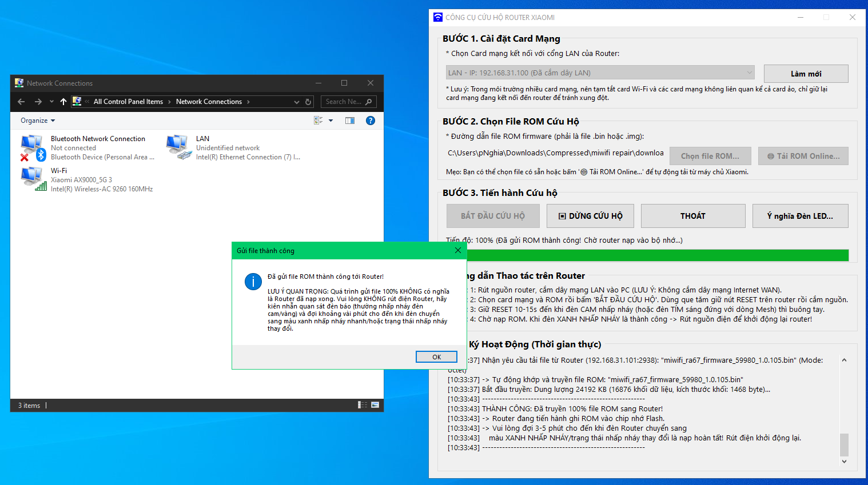The width and height of the screenshot is (868, 485).
Task: Click the 'Chọn file ROM...' button
Action: click(710, 156)
